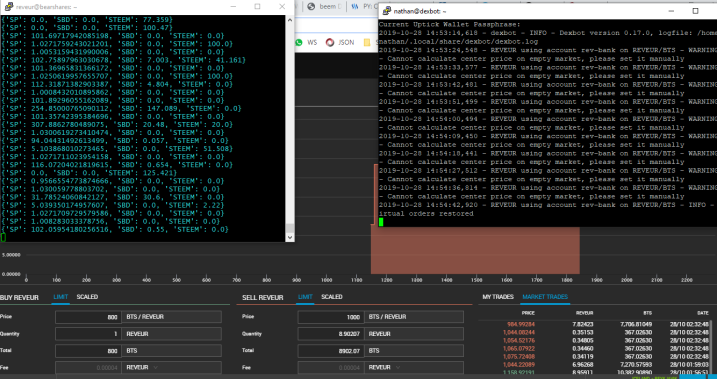The image size is (717, 379).
Task: Click line with 'SBD': 147.089 in reveur terminal
Action: click(121, 108)
